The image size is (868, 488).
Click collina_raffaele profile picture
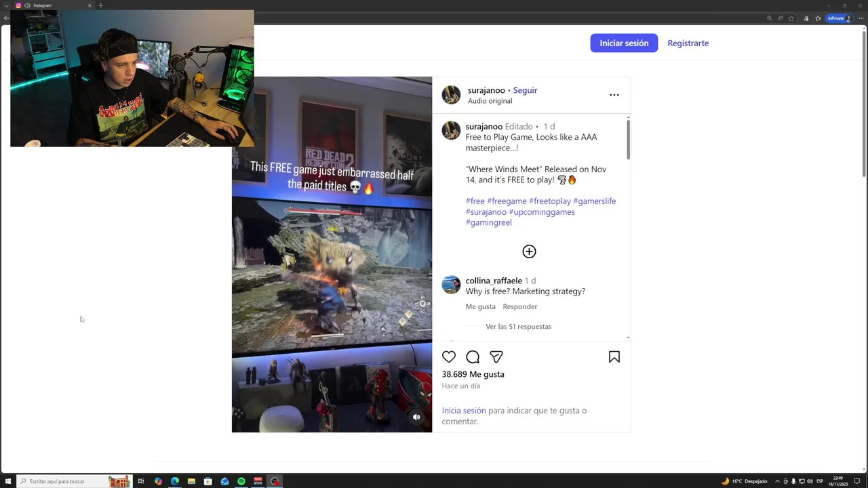(451, 285)
